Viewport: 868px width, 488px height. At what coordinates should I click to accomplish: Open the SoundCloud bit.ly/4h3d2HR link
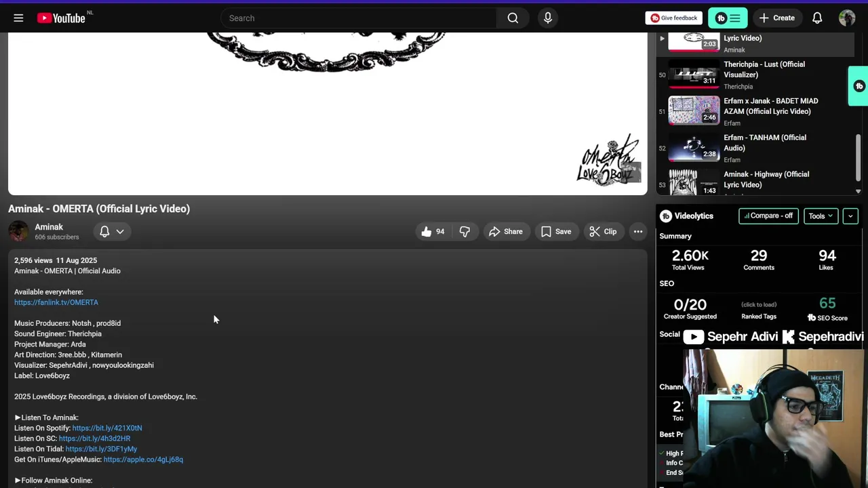[x=94, y=439]
